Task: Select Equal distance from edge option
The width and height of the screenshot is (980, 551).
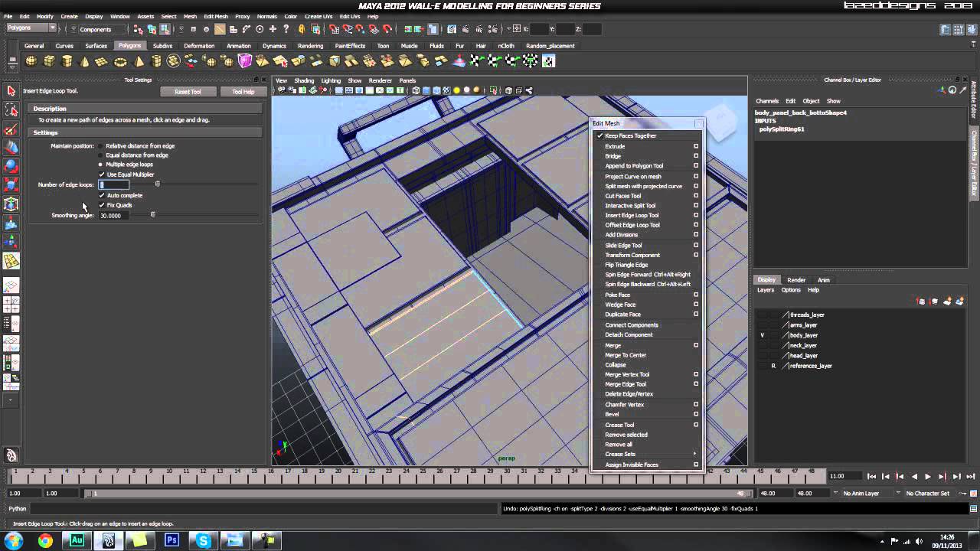Action: click(x=100, y=155)
